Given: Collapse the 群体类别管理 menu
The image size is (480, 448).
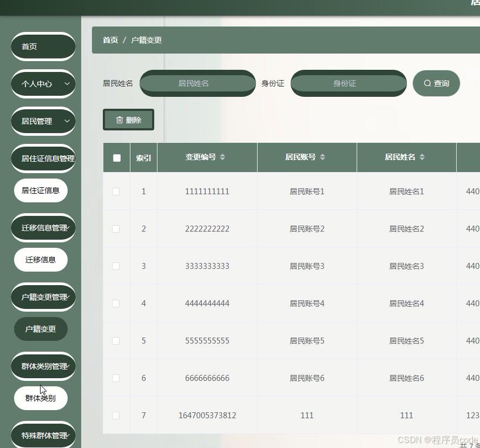Looking at the screenshot, I should 43,366.
